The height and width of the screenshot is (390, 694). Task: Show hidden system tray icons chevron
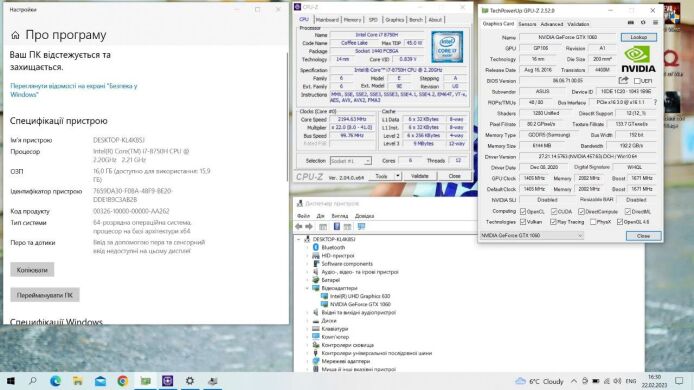574,381
